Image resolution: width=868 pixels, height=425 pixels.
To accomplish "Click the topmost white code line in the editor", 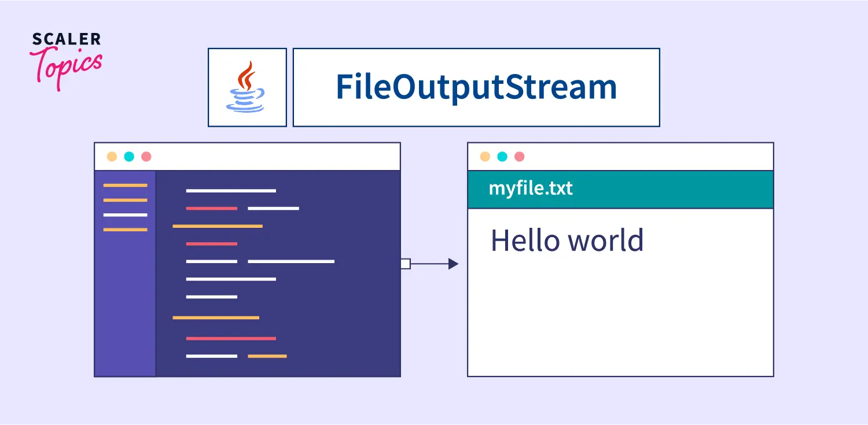I will (x=231, y=191).
